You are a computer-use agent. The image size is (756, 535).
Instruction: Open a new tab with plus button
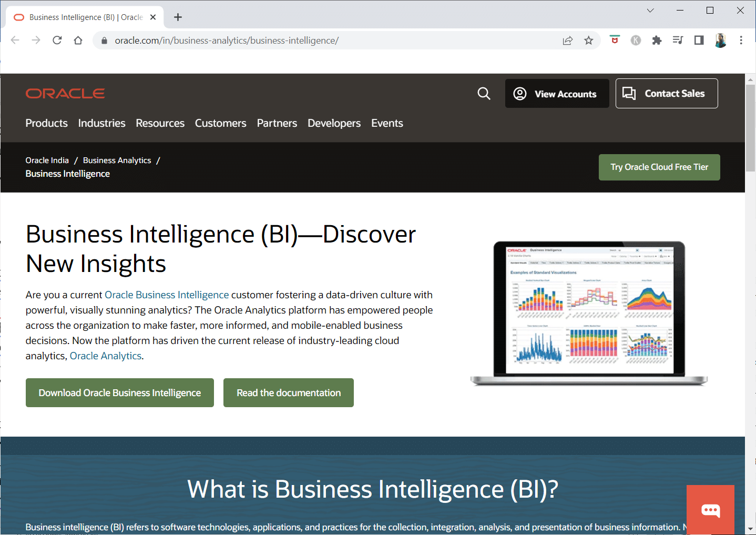[x=178, y=17]
